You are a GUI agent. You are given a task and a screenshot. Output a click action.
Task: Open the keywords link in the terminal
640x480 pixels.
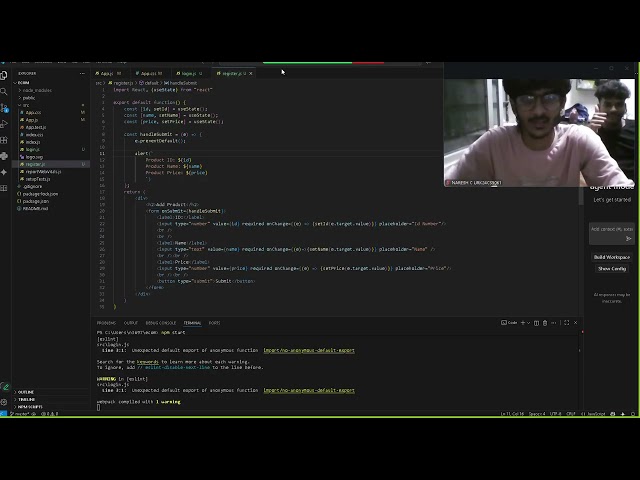147,362
